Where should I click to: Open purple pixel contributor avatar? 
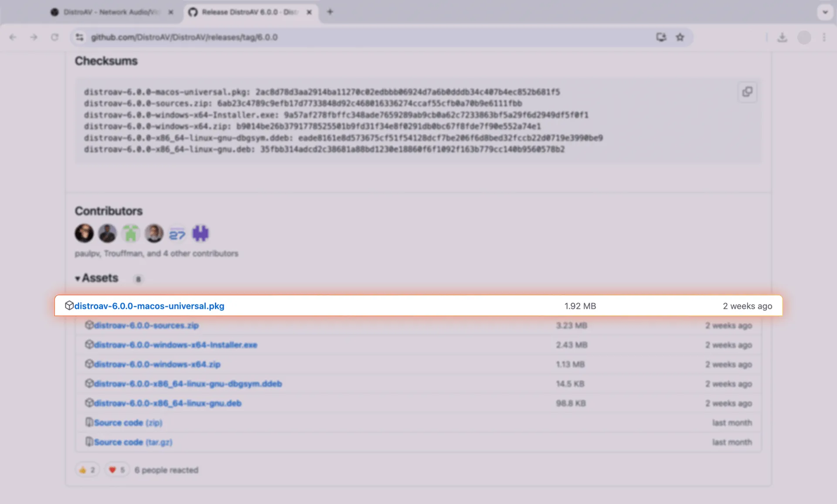pos(201,233)
